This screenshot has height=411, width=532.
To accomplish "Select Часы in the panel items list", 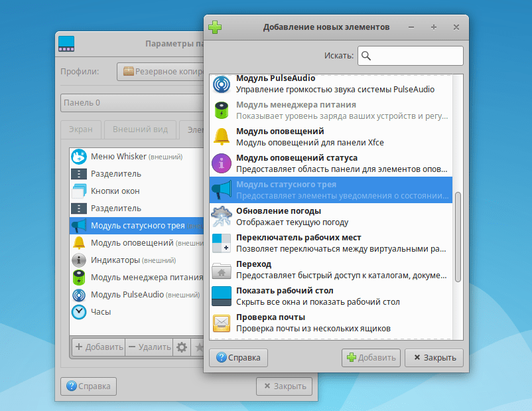I will [137, 312].
